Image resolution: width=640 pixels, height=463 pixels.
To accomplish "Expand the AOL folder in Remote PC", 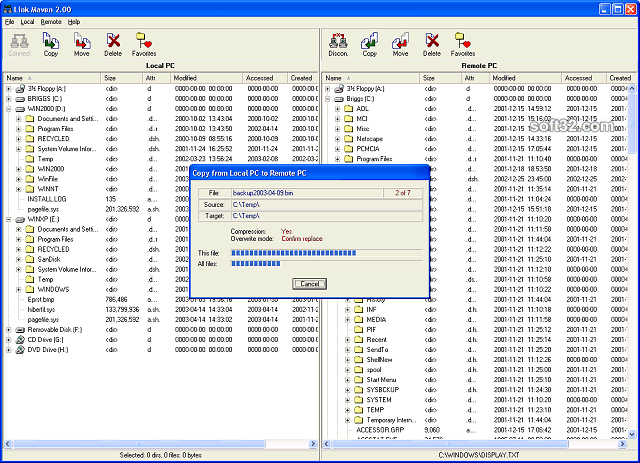I will [x=338, y=109].
